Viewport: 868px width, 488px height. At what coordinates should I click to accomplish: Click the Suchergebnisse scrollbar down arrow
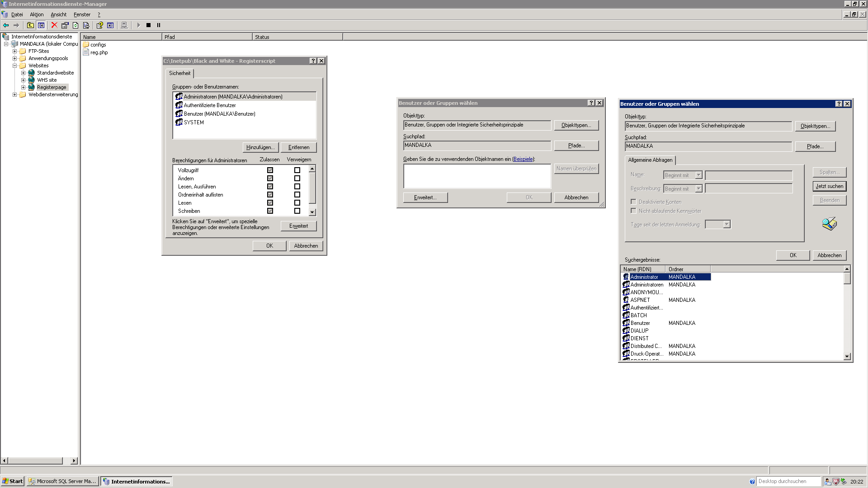(847, 357)
